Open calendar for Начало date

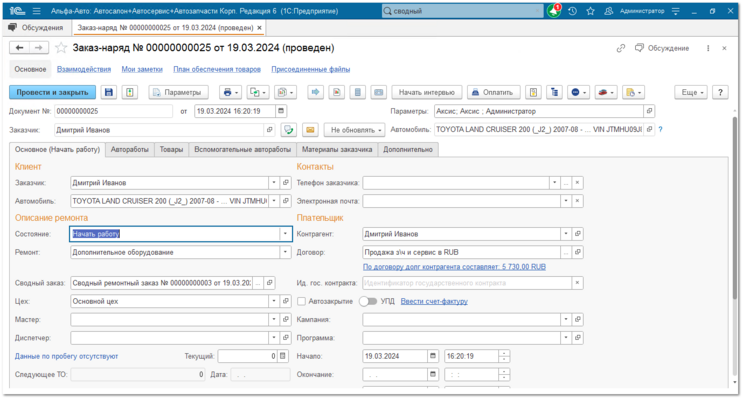(x=433, y=356)
